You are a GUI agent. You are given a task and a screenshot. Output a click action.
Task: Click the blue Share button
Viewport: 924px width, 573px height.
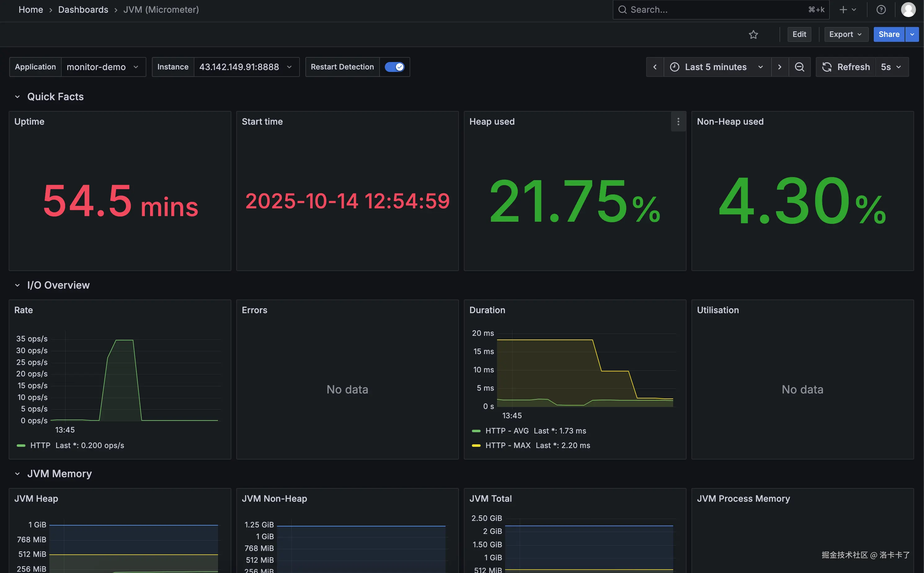[x=889, y=34]
